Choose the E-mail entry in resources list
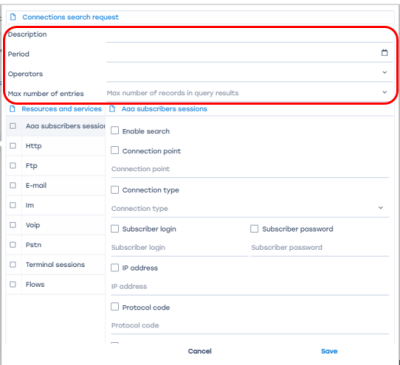400x365 pixels. pos(55,185)
